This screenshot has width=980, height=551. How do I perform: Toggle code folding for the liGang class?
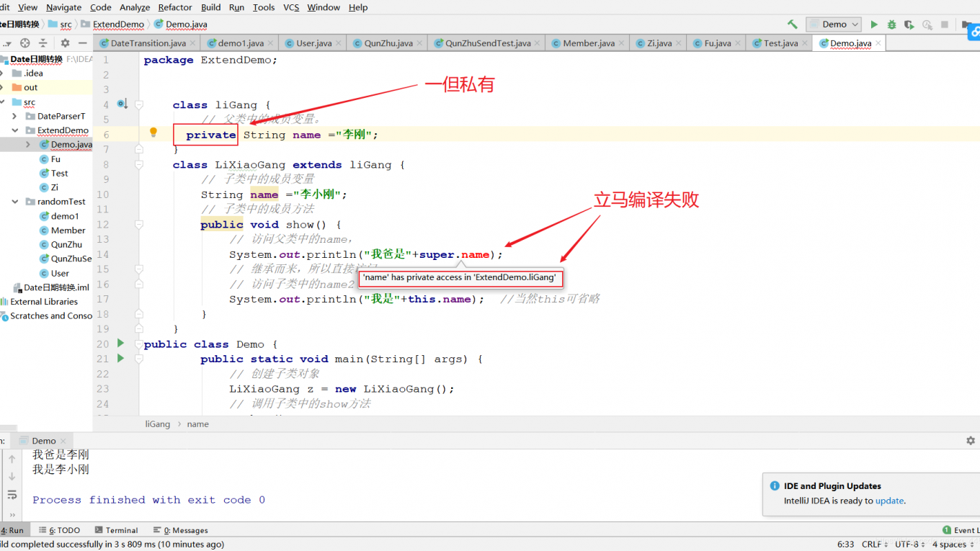coord(139,105)
